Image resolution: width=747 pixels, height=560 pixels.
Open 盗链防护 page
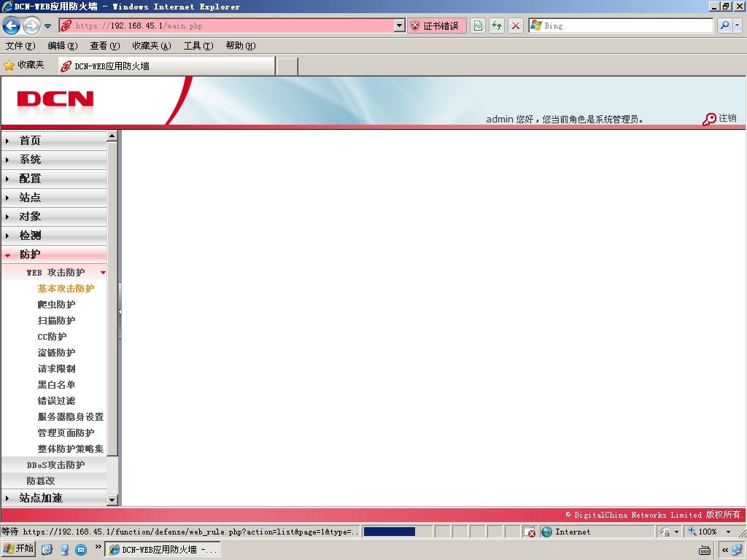point(56,353)
